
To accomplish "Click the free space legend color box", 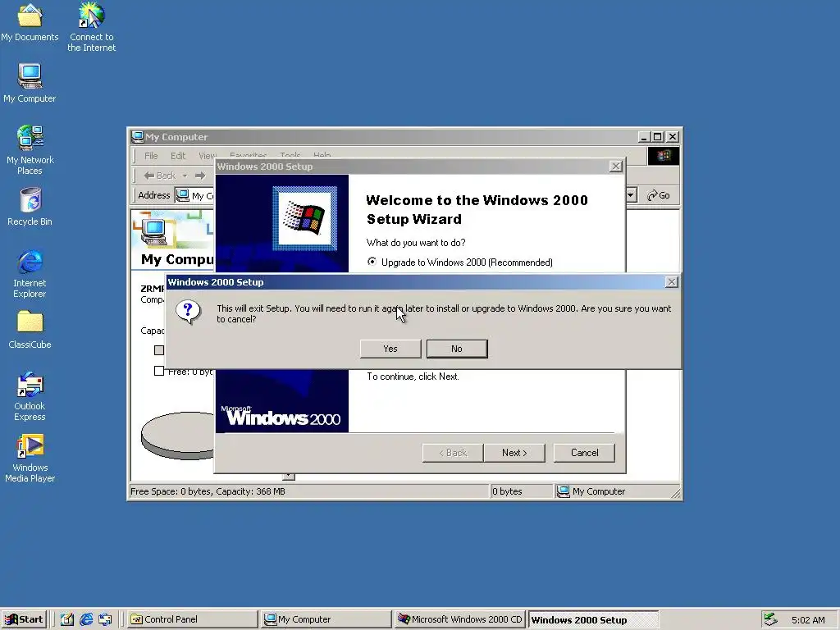I will (x=159, y=371).
